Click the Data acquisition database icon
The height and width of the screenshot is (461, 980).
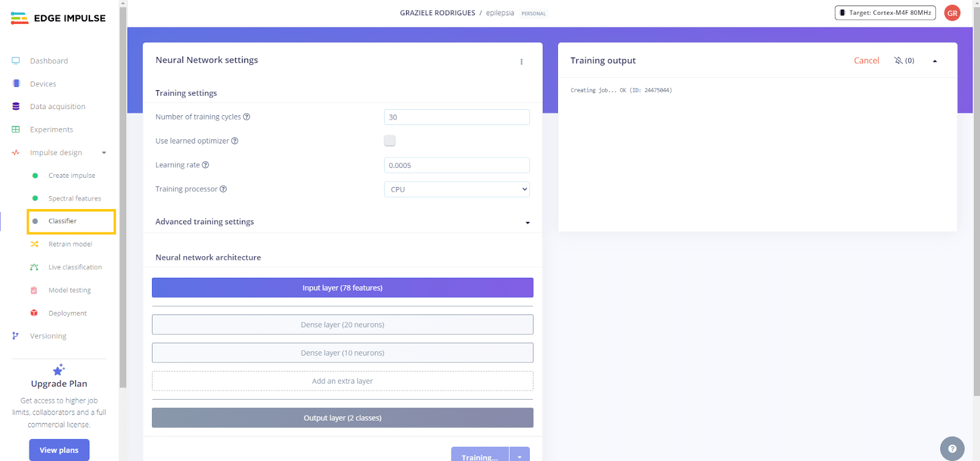16,107
